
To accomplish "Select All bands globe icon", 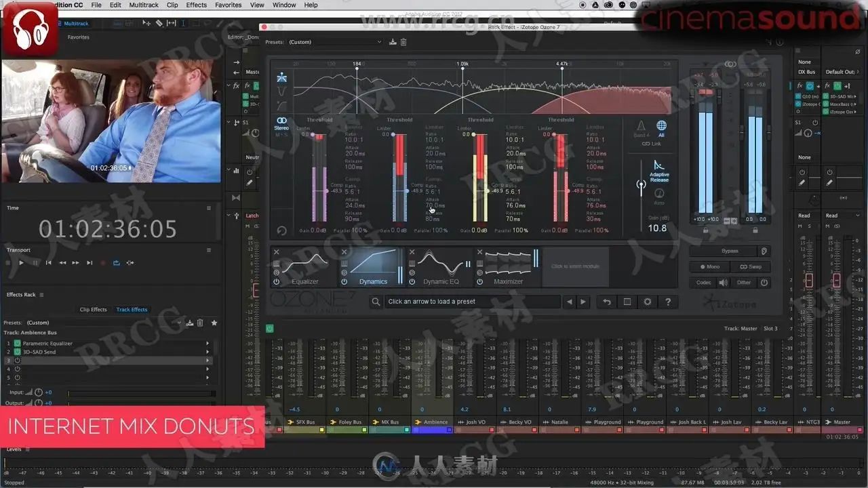I will point(661,128).
